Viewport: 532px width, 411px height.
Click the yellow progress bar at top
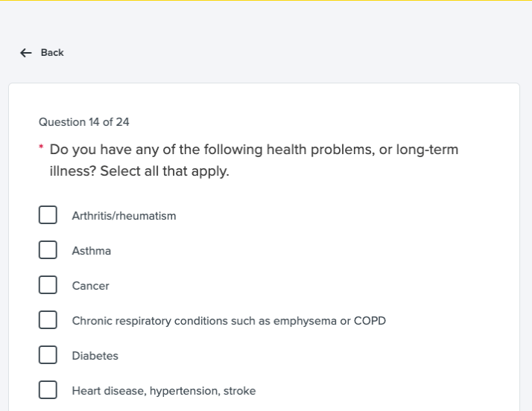click(x=266, y=1)
